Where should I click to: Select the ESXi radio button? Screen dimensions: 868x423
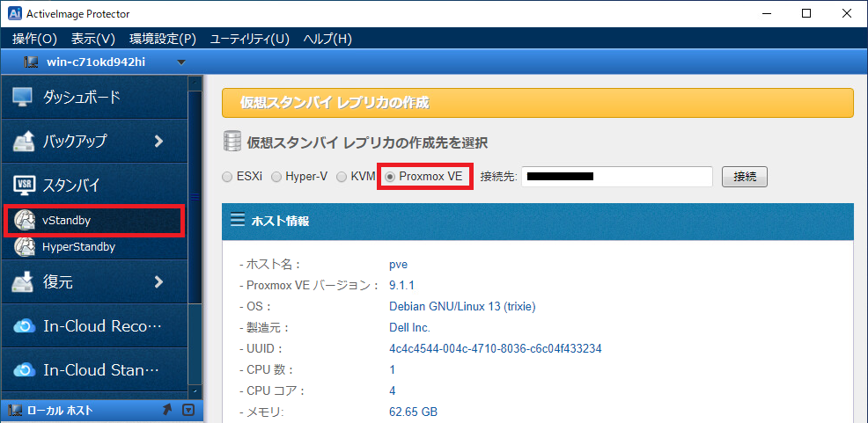click(228, 177)
